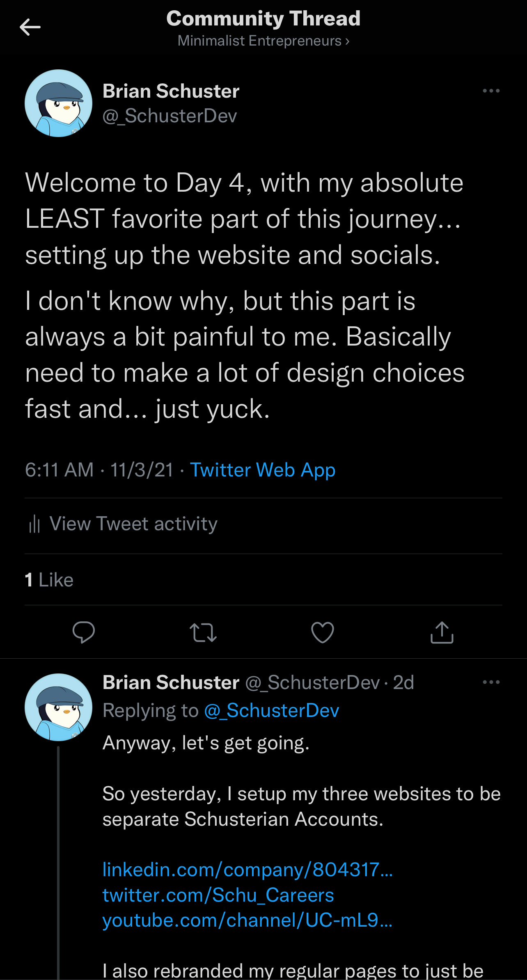Tap the share upload icon

coord(442,632)
